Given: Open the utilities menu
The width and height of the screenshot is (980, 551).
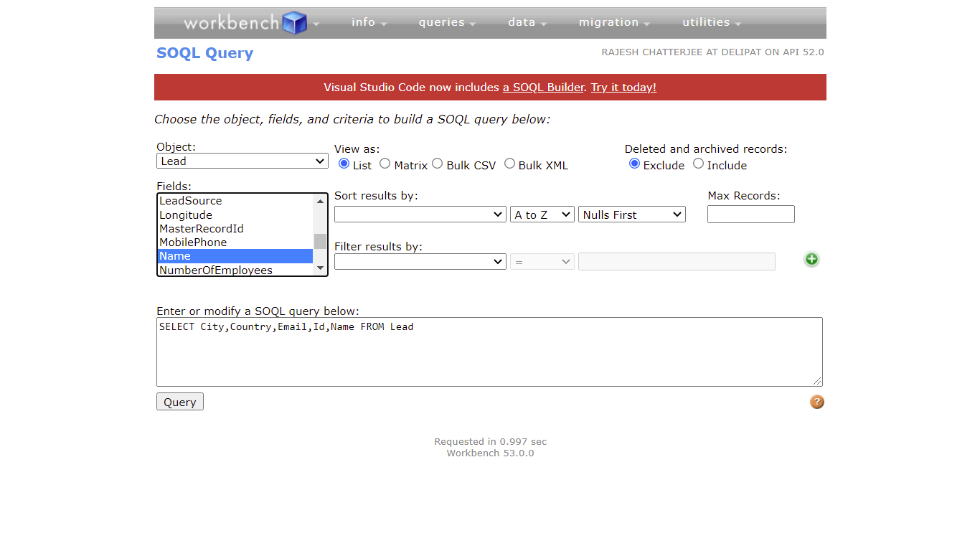Looking at the screenshot, I should pos(712,22).
